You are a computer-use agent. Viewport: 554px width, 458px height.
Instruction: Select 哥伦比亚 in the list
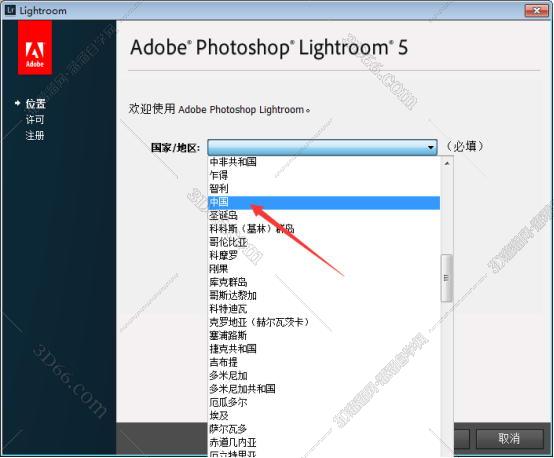324,242
